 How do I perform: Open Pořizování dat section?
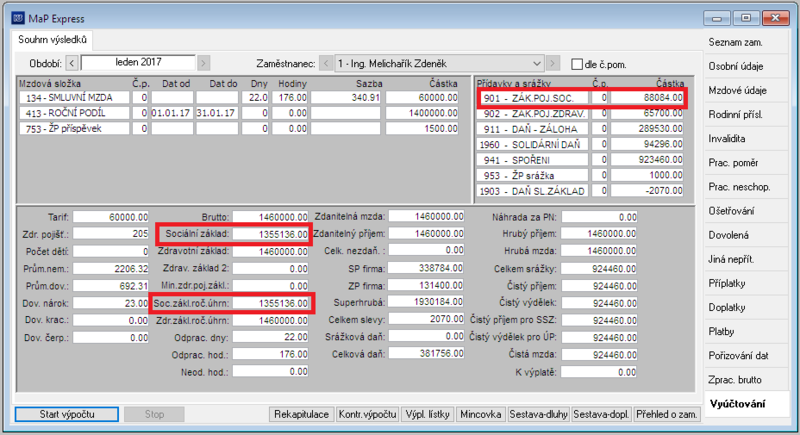746,355
